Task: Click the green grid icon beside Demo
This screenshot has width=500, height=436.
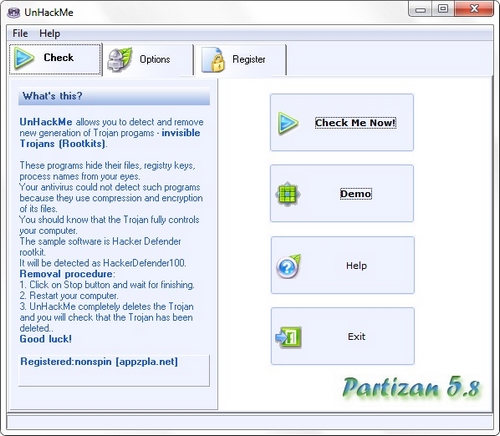Action: pyautogui.click(x=288, y=194)
